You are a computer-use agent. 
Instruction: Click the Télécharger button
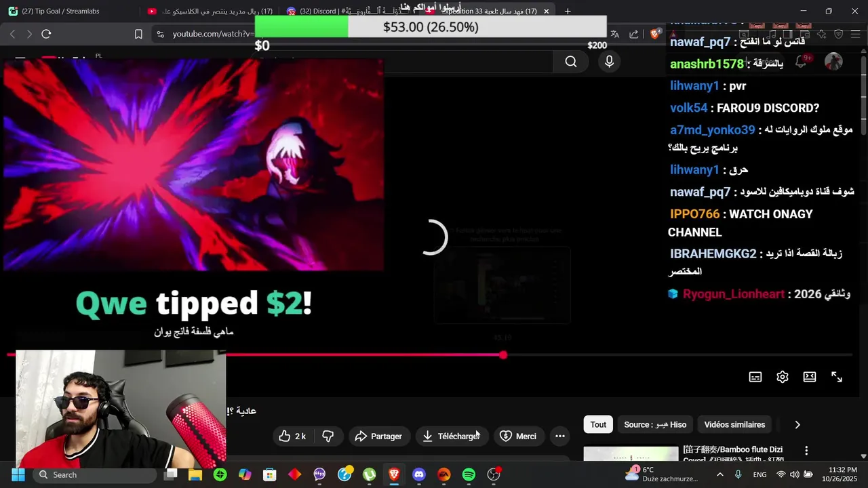tap(451, 436)
